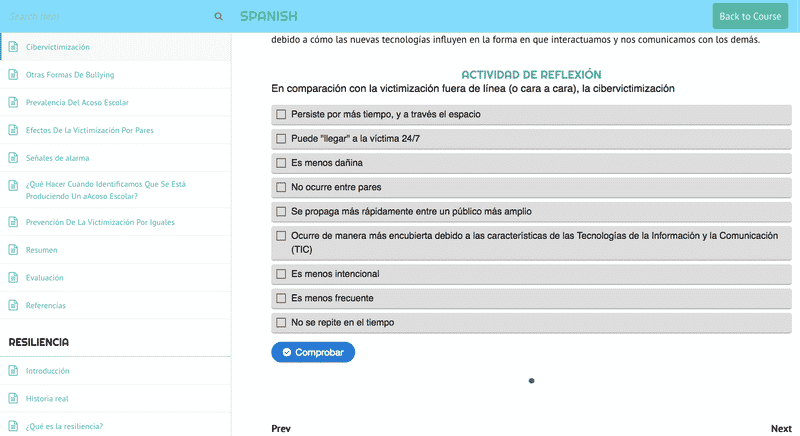This screenshot has height=436, width=800.
Task: Click the document icon beside Referencias
Action: coord(13,305)
